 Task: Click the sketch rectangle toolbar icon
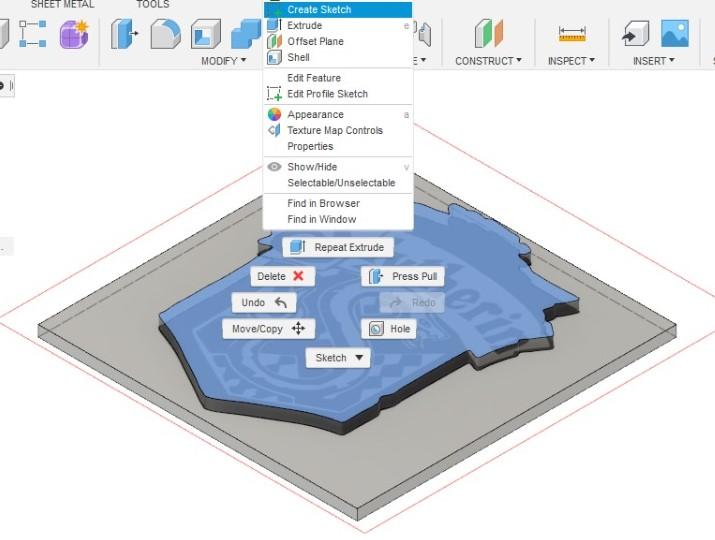point(33,34)
